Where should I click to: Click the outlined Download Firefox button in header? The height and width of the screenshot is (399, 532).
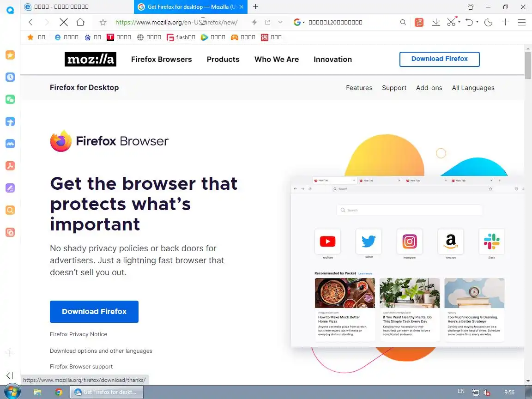click(439, 59)
